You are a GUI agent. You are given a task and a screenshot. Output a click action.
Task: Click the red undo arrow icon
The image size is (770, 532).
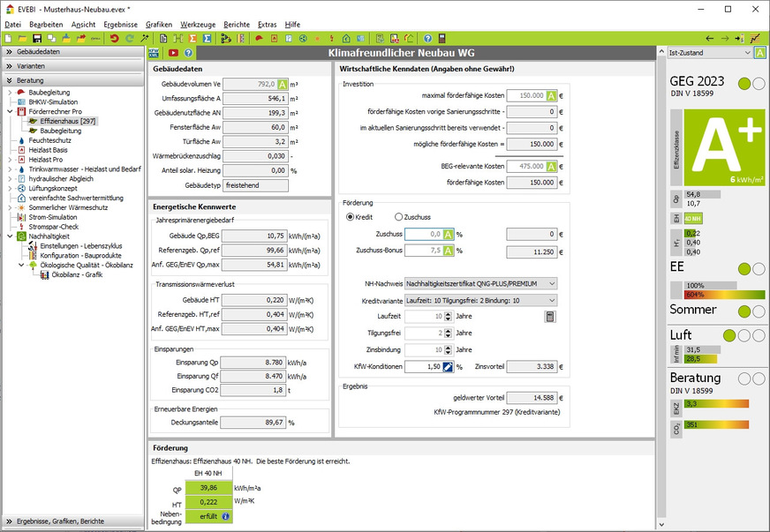(x=114, y=39)
